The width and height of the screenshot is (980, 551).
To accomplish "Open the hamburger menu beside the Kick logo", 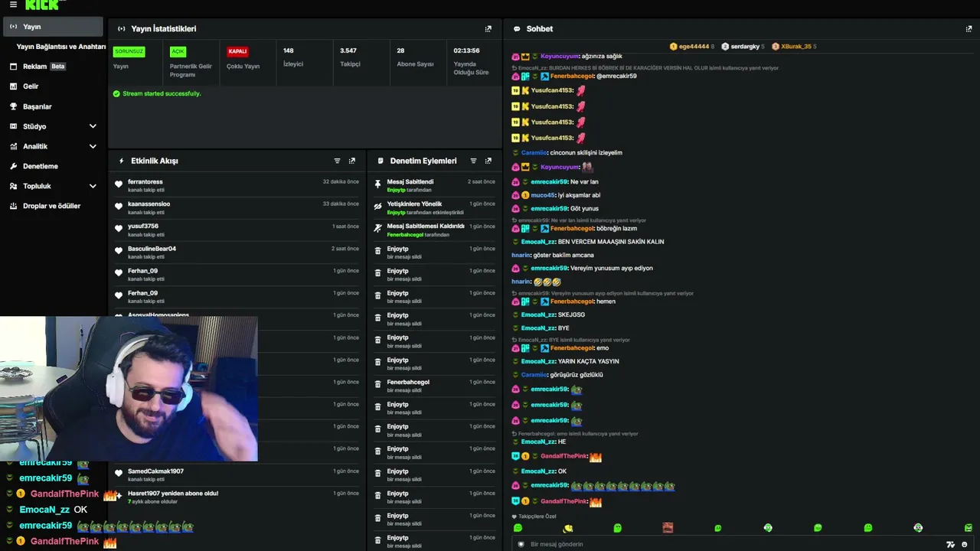I will (13, 5).
